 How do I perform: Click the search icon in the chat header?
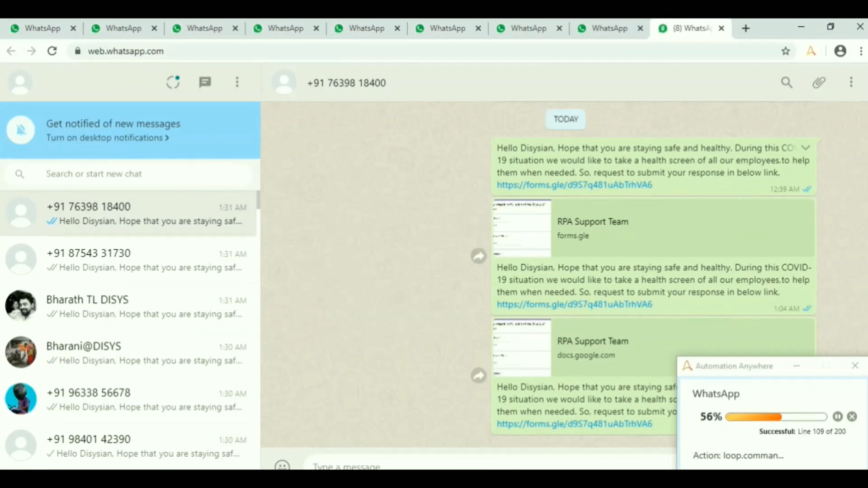[787, 82]
